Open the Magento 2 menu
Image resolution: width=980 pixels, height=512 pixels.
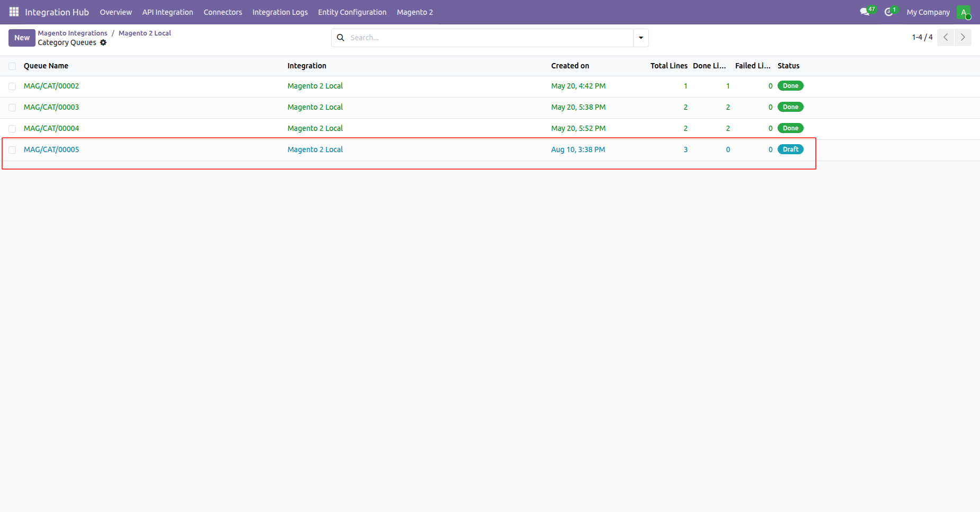(x=415, y=12)
